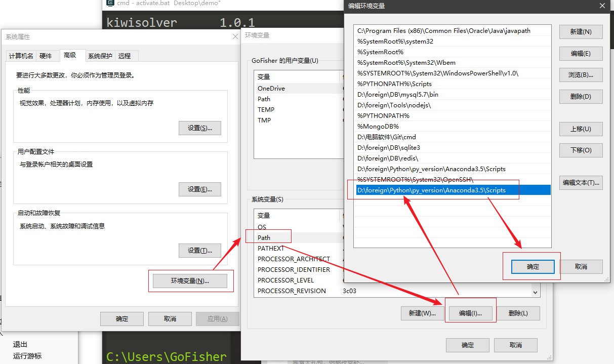Click 新建(W)... under system variables

tap(422, 313)
